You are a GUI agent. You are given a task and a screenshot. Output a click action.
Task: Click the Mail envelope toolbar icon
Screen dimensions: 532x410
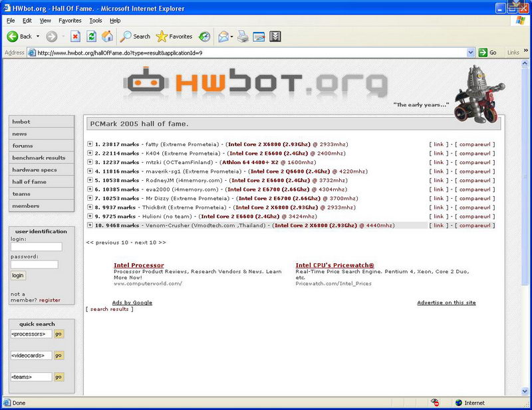click(x=223, y=37)
